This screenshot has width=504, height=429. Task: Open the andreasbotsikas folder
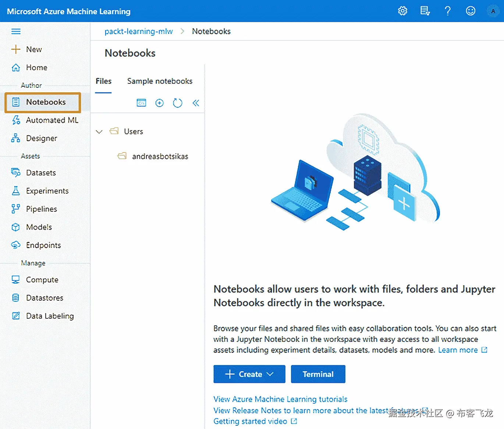coord(160,156)
